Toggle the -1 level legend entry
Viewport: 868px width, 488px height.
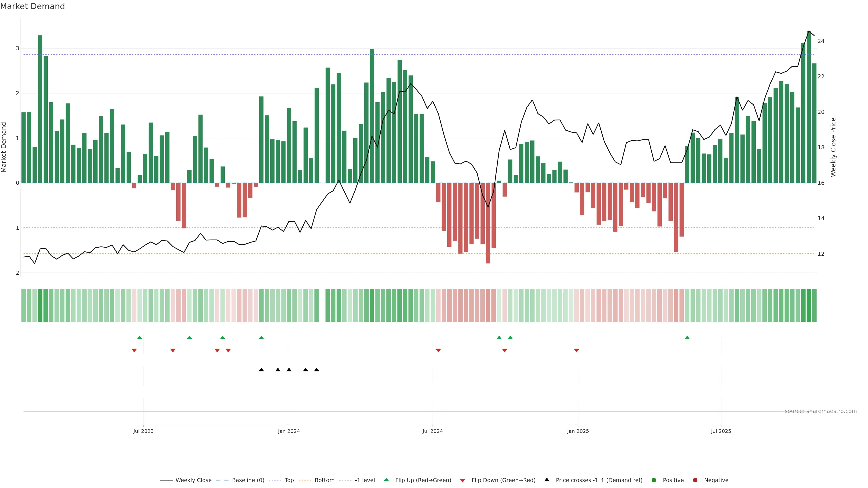[x=365, y=480]
